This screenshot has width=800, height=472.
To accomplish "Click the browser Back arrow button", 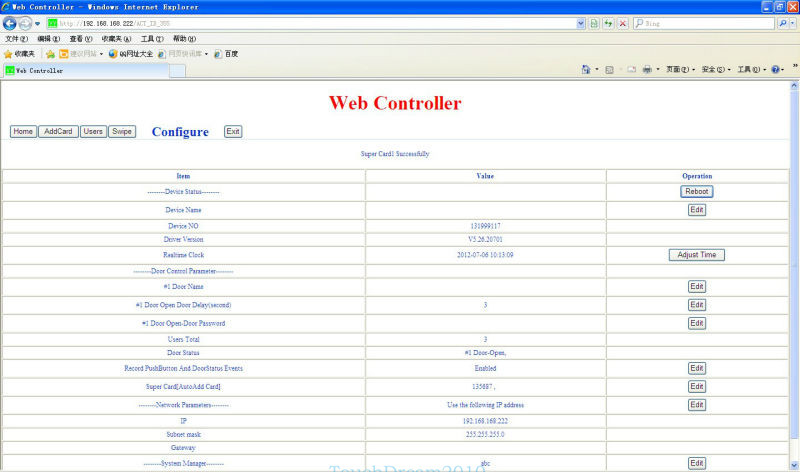I will coord(9,23).
